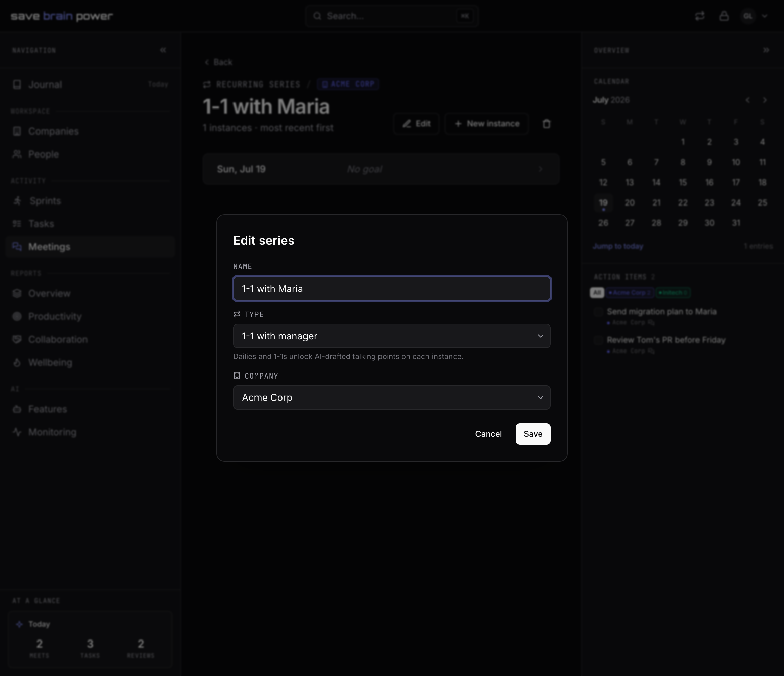Viewport: 784px width, 676px height.
Task: Open the Wellbeing report
Action: (90, 363)
